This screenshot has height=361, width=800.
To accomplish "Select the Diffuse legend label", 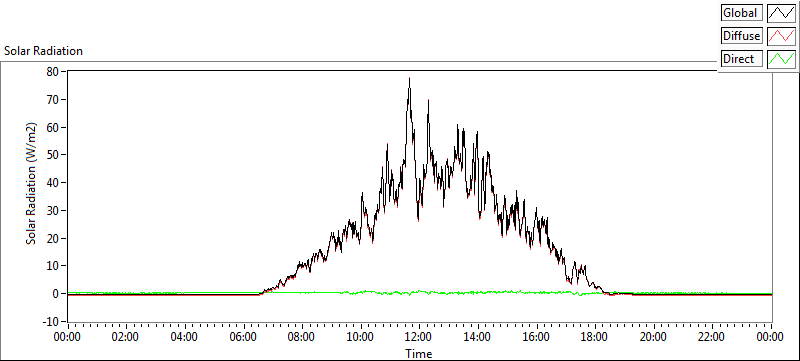I will (x=741, y=36).
